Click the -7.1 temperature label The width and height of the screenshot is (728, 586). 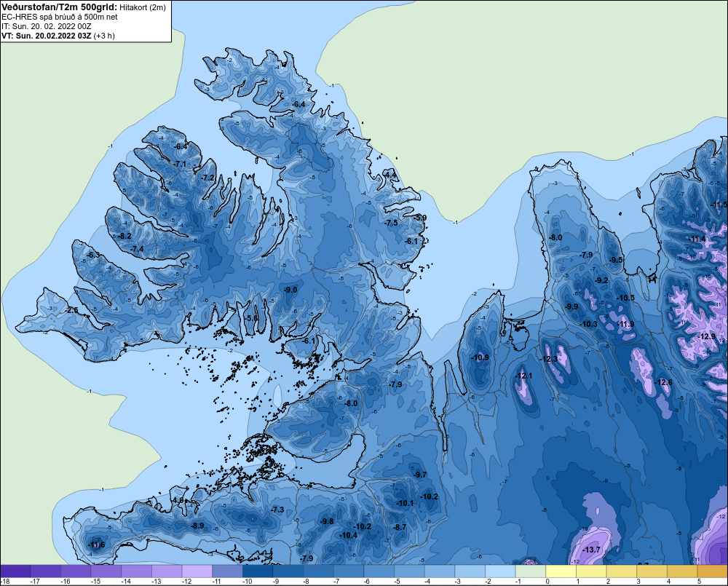click(x=180, y=164)
